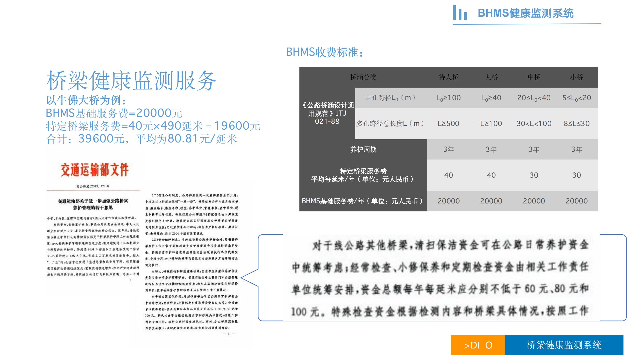Viewport: 644px width, 362px height.
Task: Select the 以牛佛大桥为例 subtitle text
Action: [86, 100]
